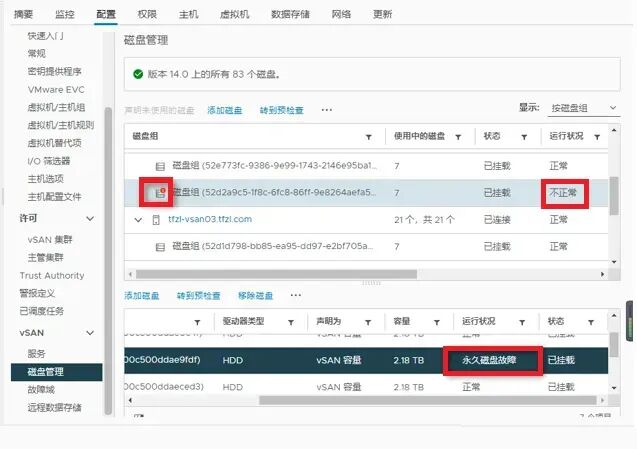Image resolution: width=637 pixels, height=449 pixels.
Task: Open lower toolbar more-actions ellipsis
Action: 296,295
